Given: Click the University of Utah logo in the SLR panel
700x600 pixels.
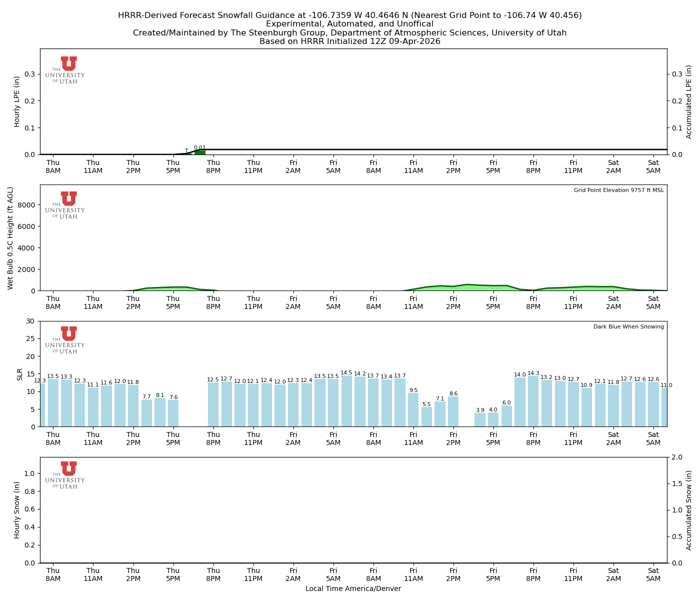Looking at the screenshot, I should (65, 340).
